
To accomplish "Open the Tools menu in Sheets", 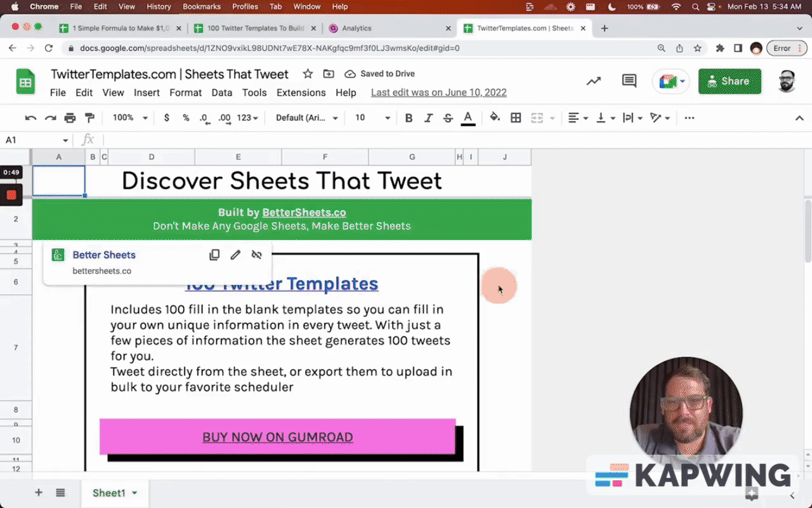I will tap(254, 93).
